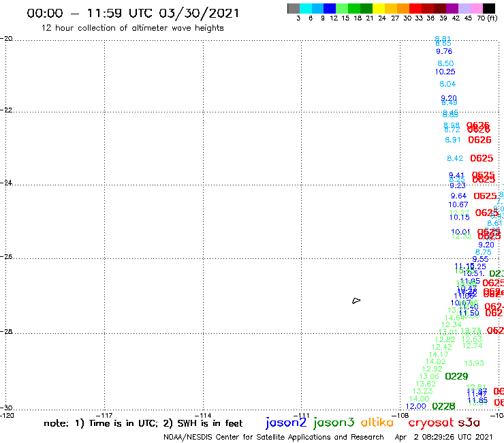Viewport: 504px width, 443px height.
Task: Click the 12.92 wave height value
Action: click(432, 369)
